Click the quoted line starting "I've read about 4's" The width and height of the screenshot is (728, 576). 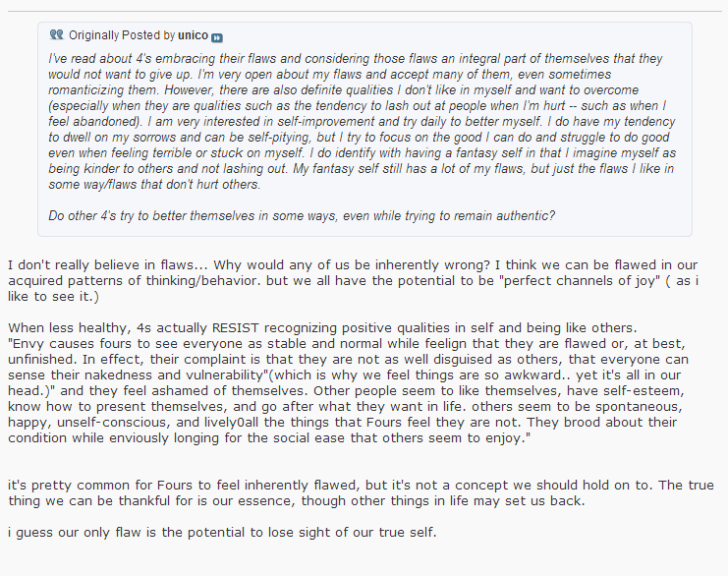coord(356,59)
